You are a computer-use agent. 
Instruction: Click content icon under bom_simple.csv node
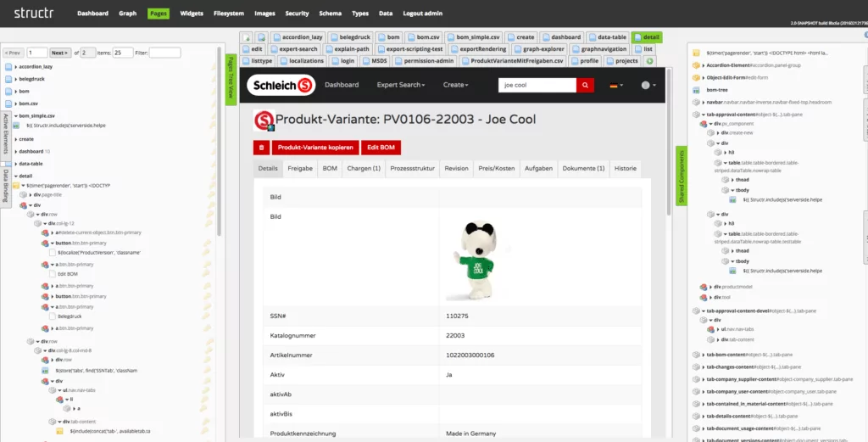[16, 126]
